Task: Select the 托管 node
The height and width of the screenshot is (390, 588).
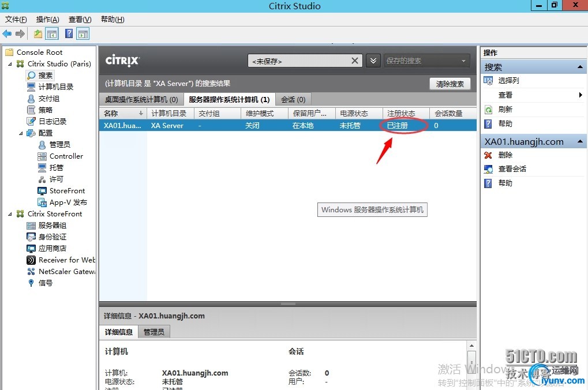Action: coord(51,168)
